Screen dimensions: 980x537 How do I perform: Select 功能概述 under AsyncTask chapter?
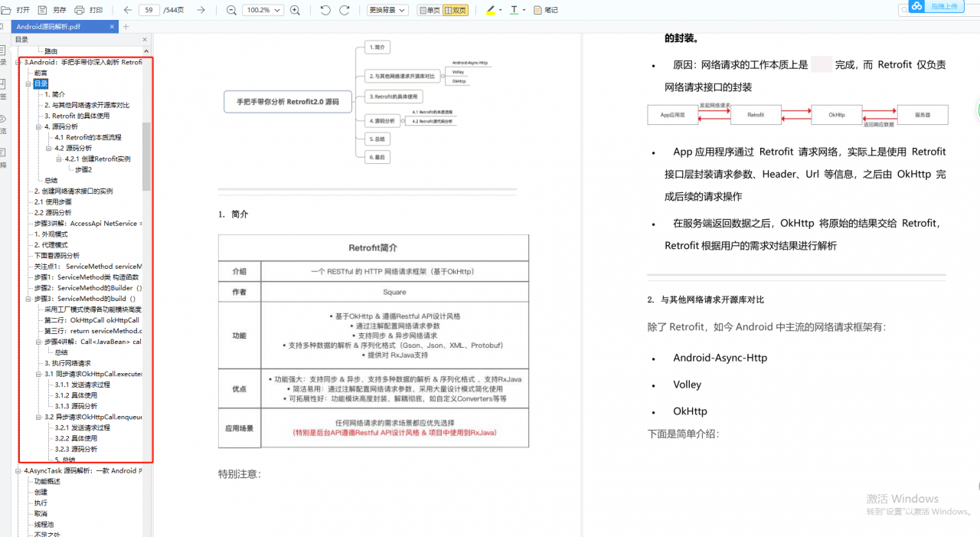pos(46,481)
